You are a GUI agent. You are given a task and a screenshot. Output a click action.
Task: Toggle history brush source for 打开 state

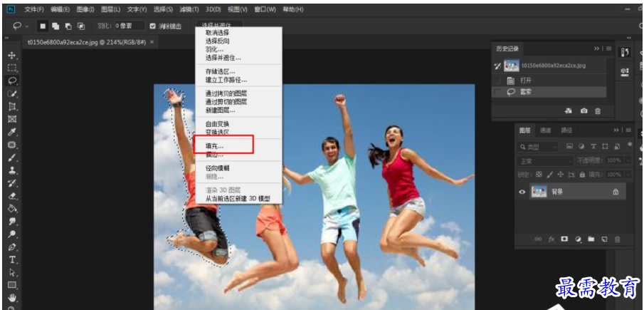(x=497, y=81)
